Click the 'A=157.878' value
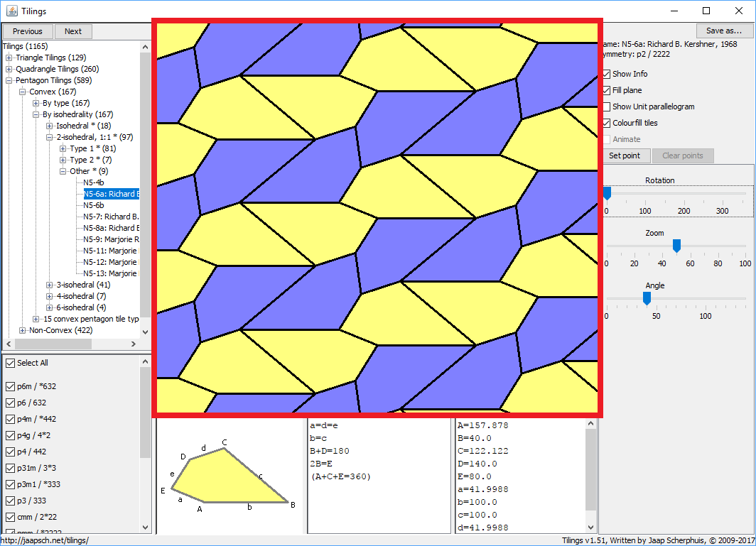Screen dimensions: 756x546 [482, 425]
